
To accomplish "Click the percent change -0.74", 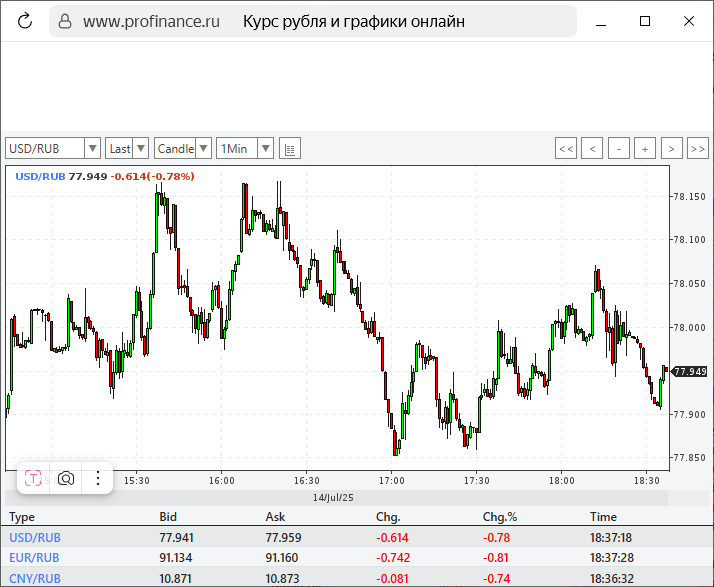I will pyautogui.click(x=496, y=578).
